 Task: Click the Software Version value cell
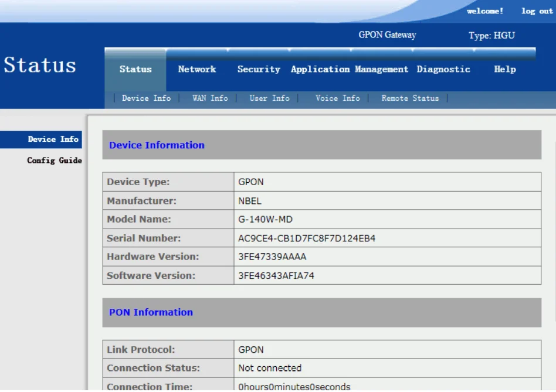tap(276, 275)
